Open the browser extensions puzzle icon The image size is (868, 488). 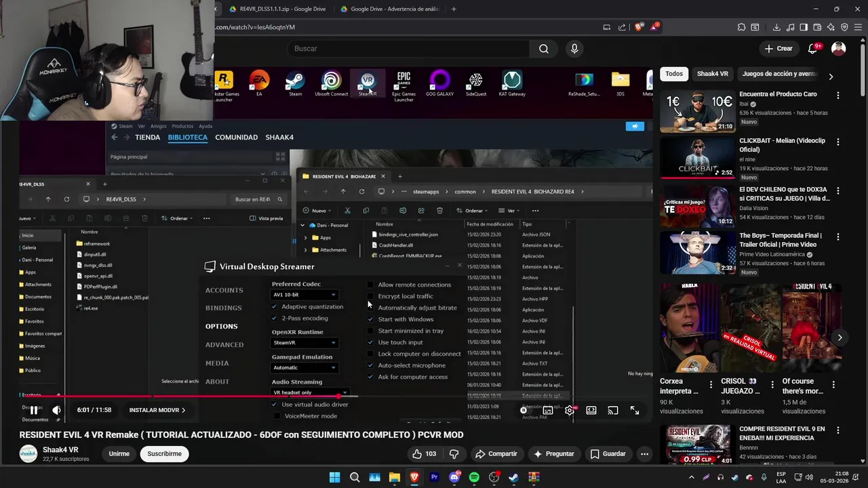pos(741,27)
